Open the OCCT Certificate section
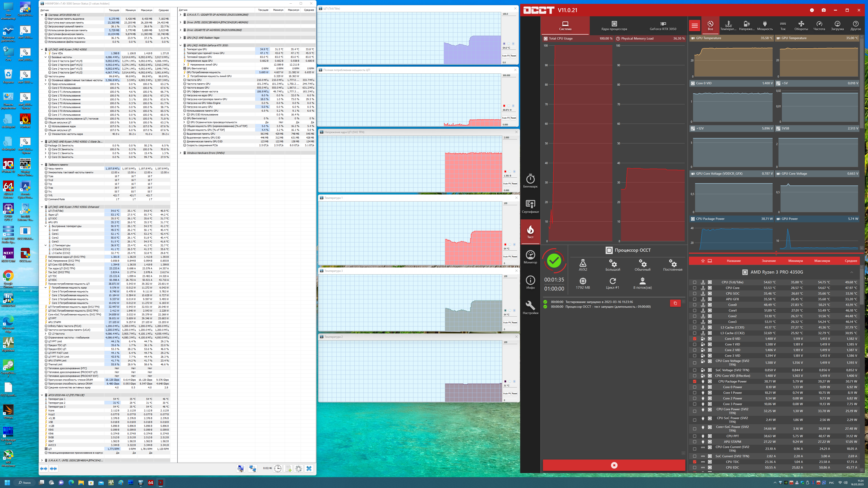The height and width of the screenshot is (488, 868). point(530,206)
